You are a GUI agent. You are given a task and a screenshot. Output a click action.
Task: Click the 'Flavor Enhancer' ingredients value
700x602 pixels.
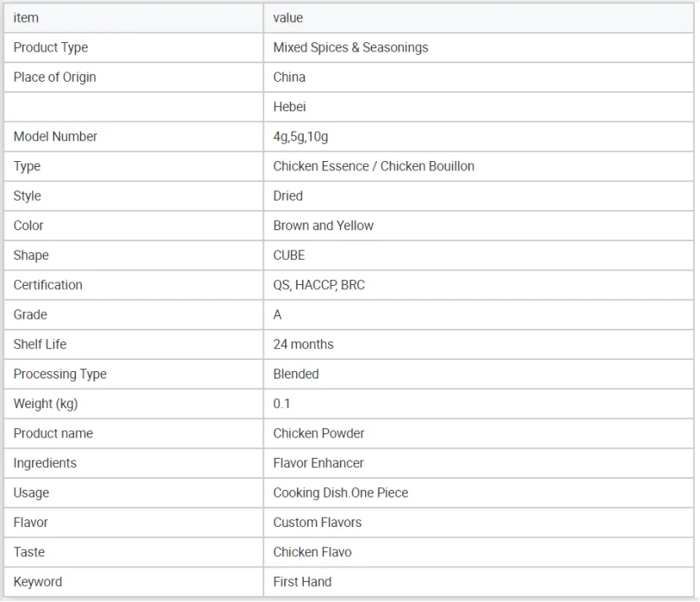(318, 463)
